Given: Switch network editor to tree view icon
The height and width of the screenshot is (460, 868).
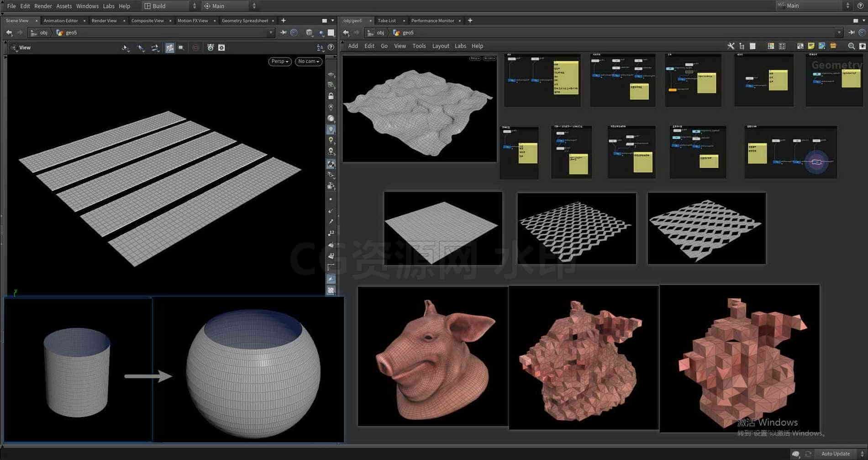Looking at the screenshot, I should [742, 46].
